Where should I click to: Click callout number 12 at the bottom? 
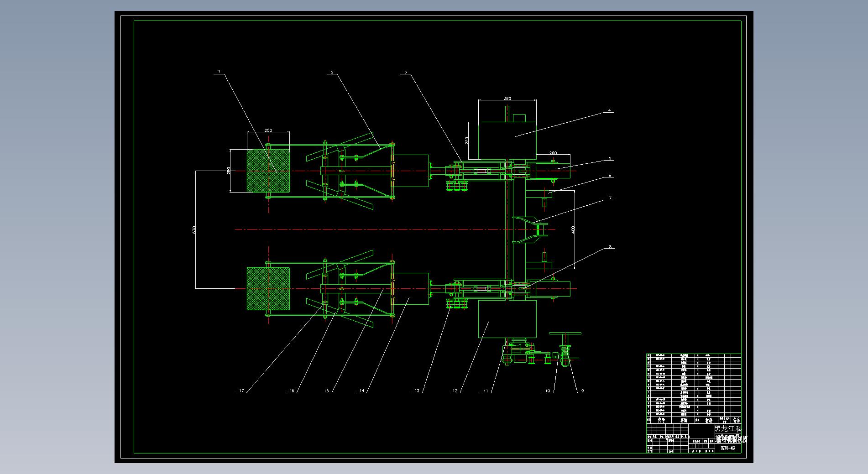[x=455, y=391]
